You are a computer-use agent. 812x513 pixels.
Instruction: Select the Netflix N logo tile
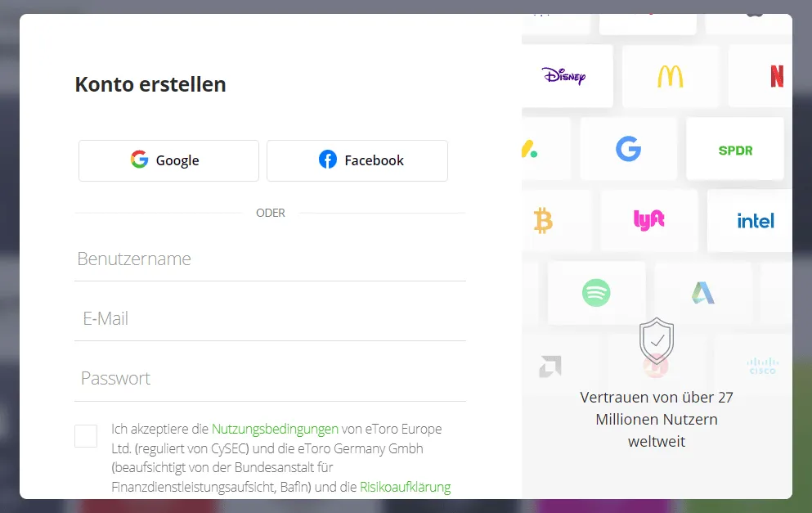[x=775, y=75]
